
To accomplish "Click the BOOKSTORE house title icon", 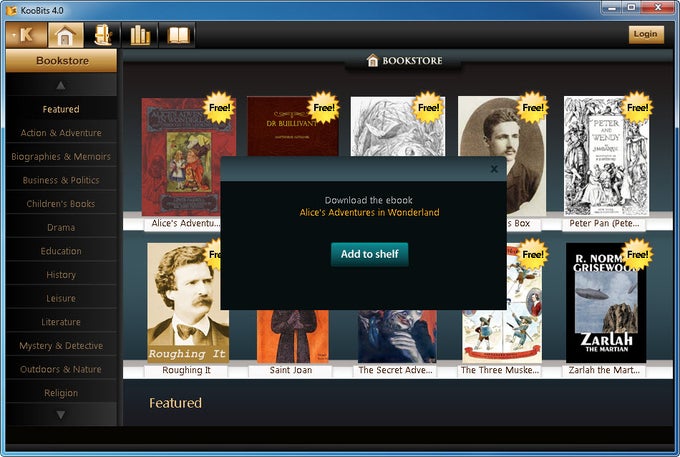I will click(x=372, y=60).
